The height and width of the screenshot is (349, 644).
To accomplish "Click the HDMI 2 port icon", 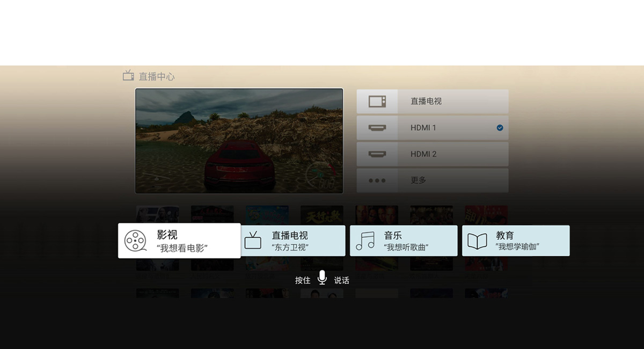I will click(x=377, y=154).
